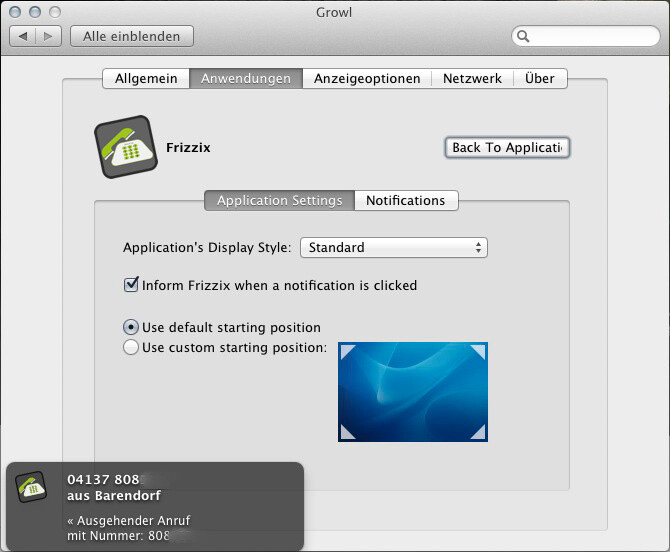Click the Frizzix icon in the notification popup
The width and height of the screenshot is (670, 552).
(x=32, y=487)
